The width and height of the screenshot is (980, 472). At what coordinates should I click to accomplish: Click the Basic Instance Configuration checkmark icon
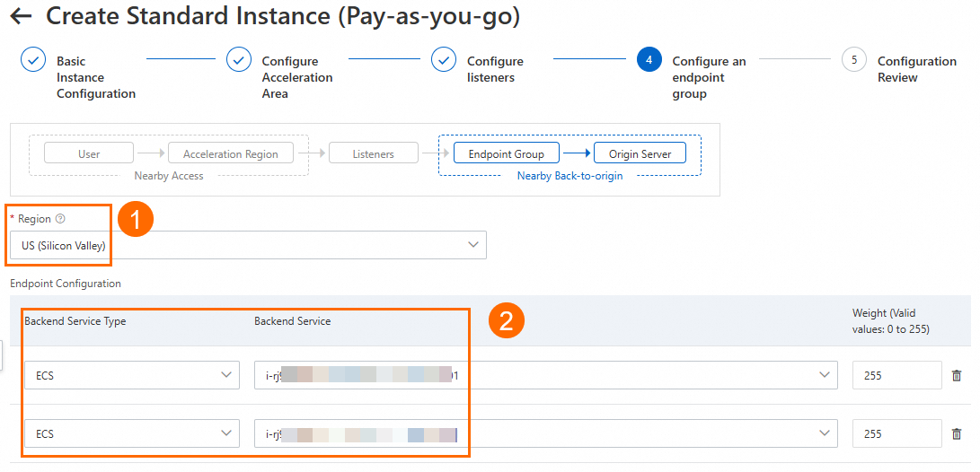click(x=33, y=60)
